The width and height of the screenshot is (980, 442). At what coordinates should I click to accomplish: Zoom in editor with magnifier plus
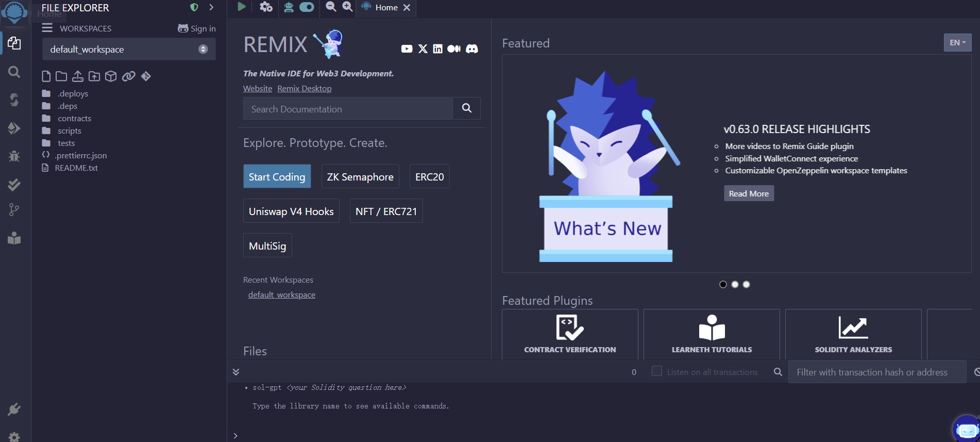[x=348, y=7]
